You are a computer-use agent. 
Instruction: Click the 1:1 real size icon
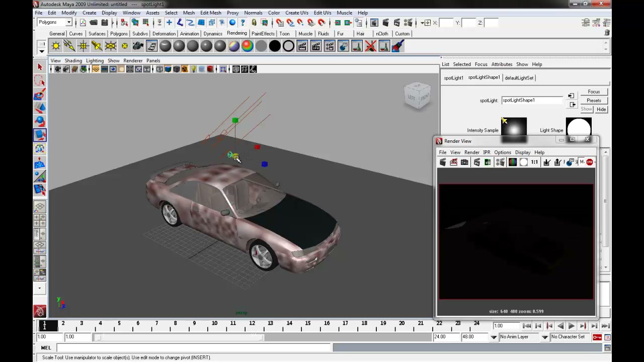pos(534,162)
